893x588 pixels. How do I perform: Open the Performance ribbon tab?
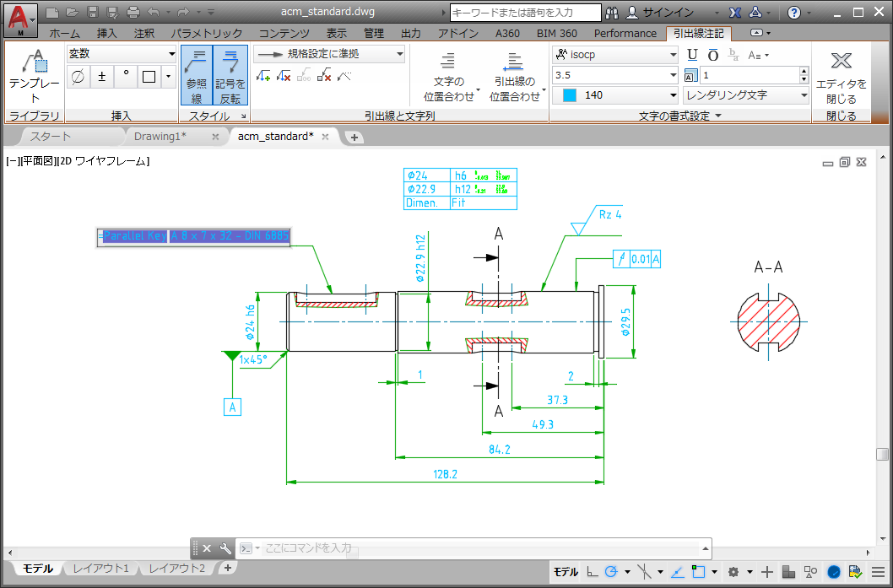(x=625, y=34)
